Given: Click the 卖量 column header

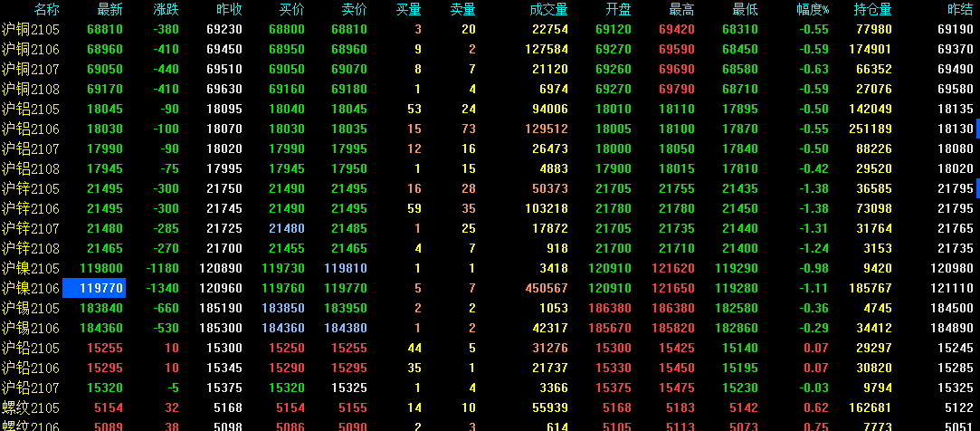Looking at the screenshot, I should tap(463, 9).
